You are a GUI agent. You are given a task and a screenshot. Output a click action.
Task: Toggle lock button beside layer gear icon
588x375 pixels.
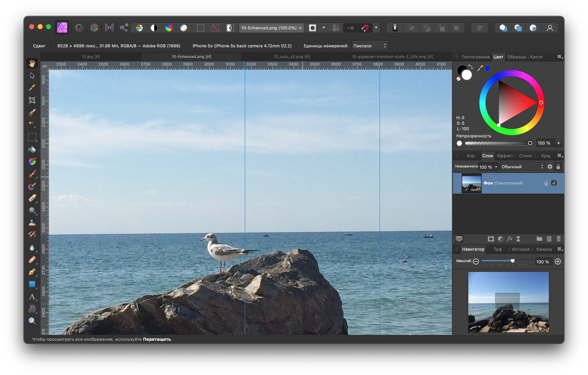click(558, 167)
